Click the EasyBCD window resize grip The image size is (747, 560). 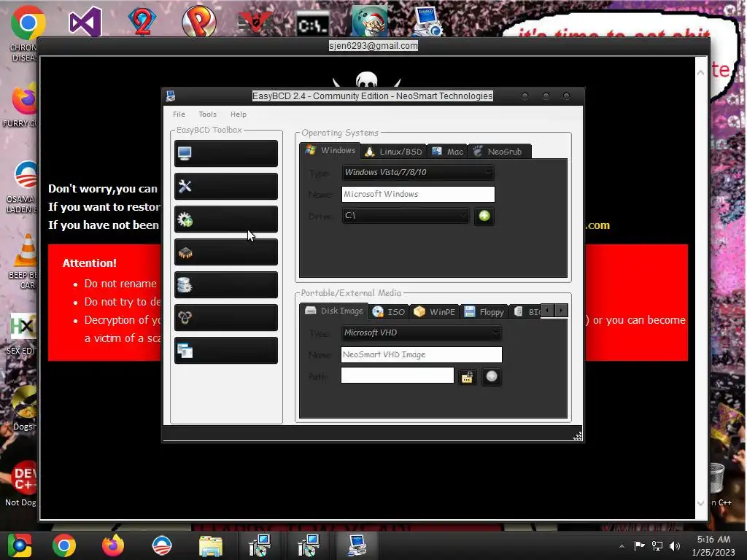[x=577, y=436]
